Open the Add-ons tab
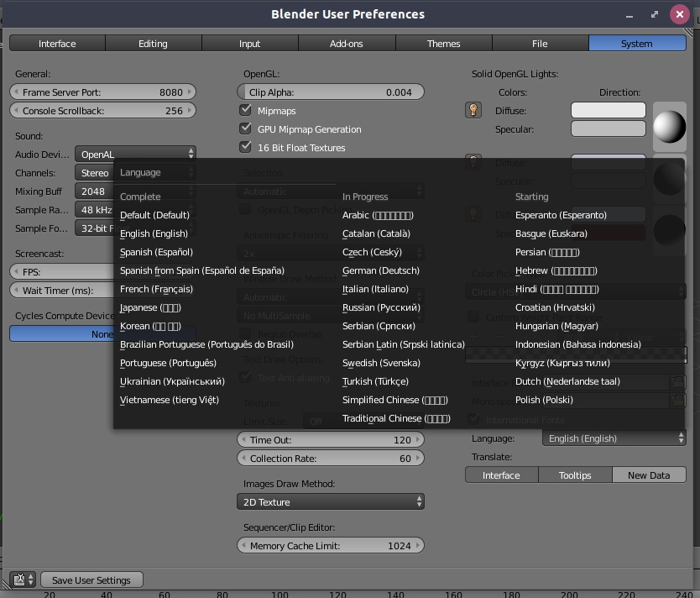This screenshot has height=598, width=700. [347, 44]
